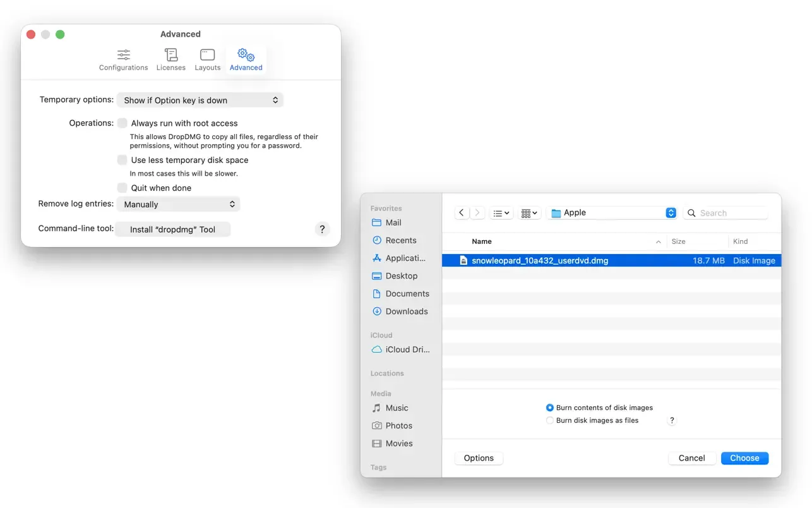812x508 pixels.
Task: Open the Apple folder location popup
Action: [612, 213]
